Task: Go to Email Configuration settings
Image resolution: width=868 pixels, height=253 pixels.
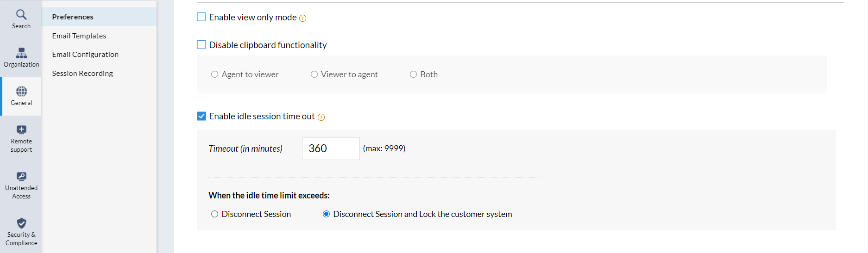Action: (x=85, y=55)
